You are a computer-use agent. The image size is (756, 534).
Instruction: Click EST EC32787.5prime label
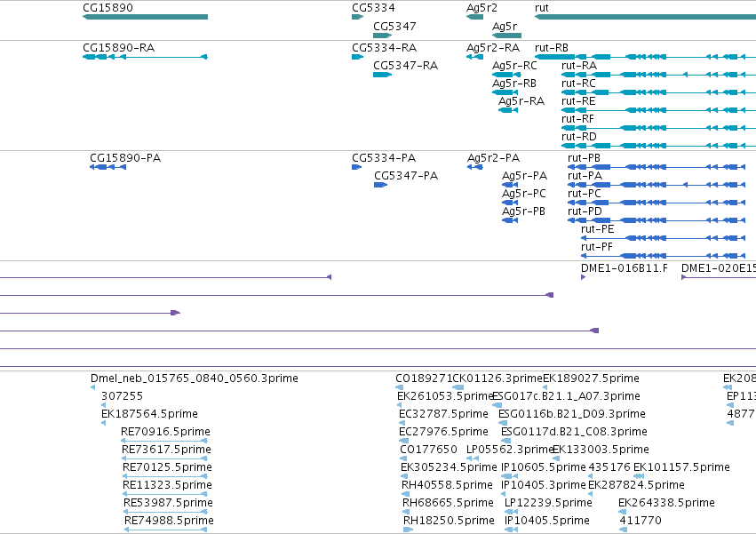point(443,414)
